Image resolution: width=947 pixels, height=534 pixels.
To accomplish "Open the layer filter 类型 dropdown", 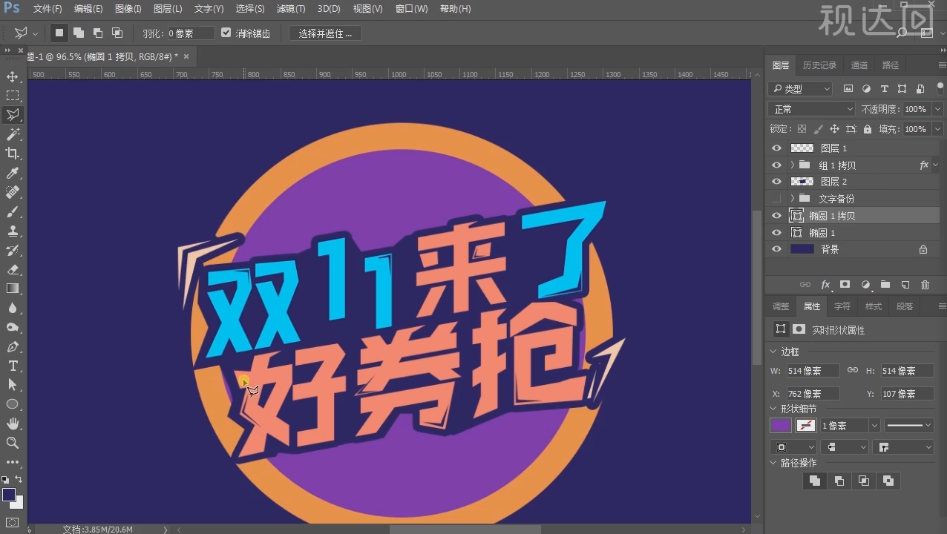I will click(x=800, y=89).
